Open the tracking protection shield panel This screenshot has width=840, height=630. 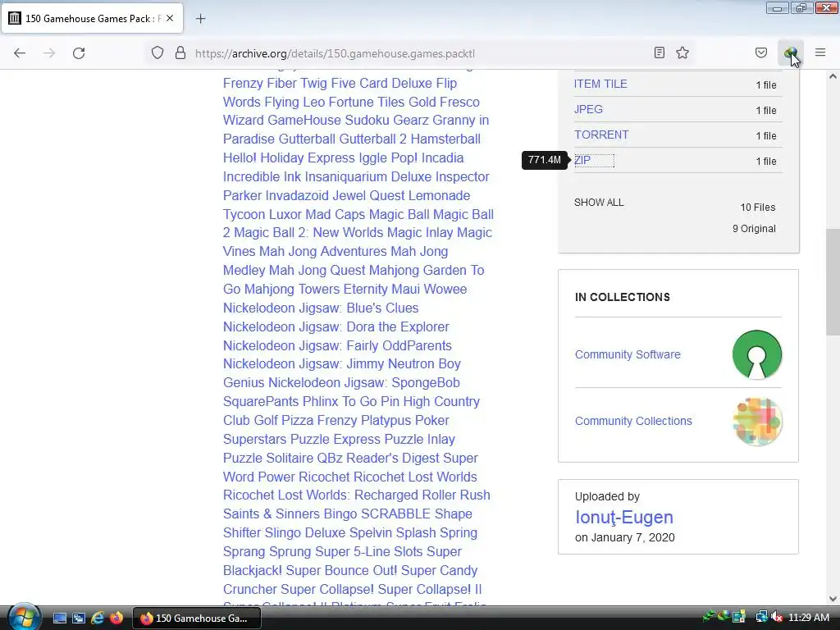pyautogui.click(x=157, y=53)
